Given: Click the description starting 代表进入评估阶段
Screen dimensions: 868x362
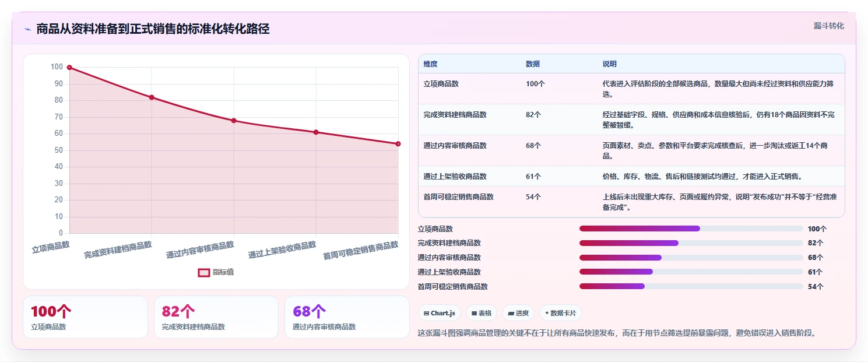Looking at the screenshot, I should [719, 89].
